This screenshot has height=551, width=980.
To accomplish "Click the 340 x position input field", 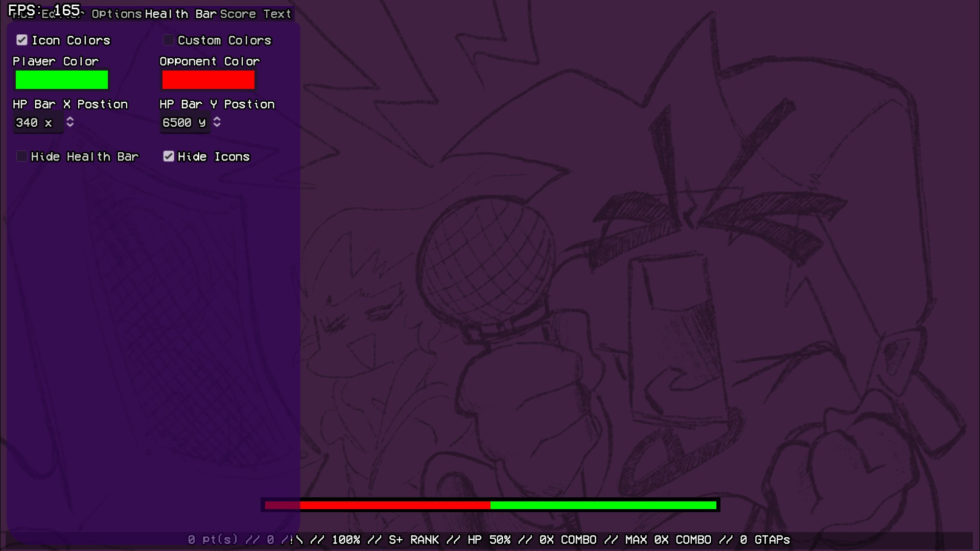I will tap(36, 123).
